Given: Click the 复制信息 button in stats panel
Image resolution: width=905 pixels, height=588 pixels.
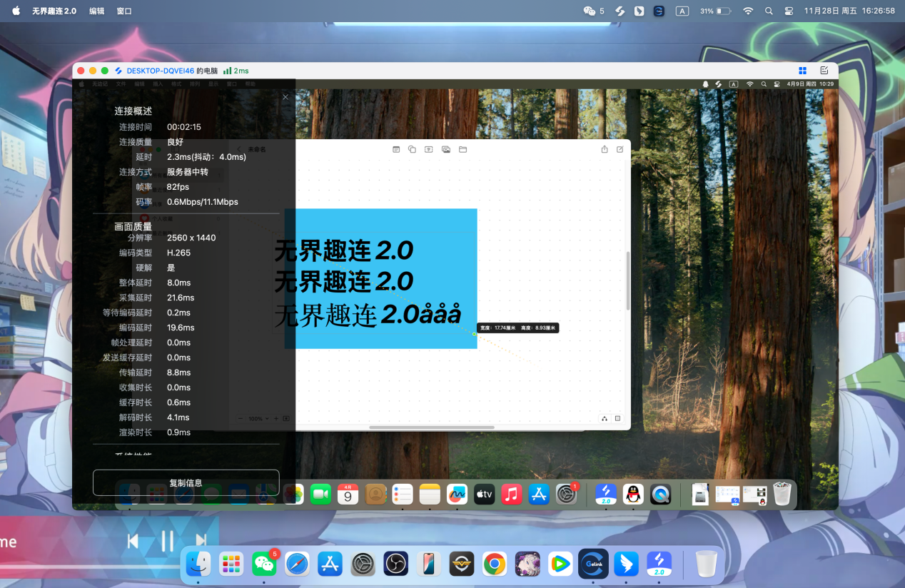Looking at the screenshot, I should tap(186, 482).
